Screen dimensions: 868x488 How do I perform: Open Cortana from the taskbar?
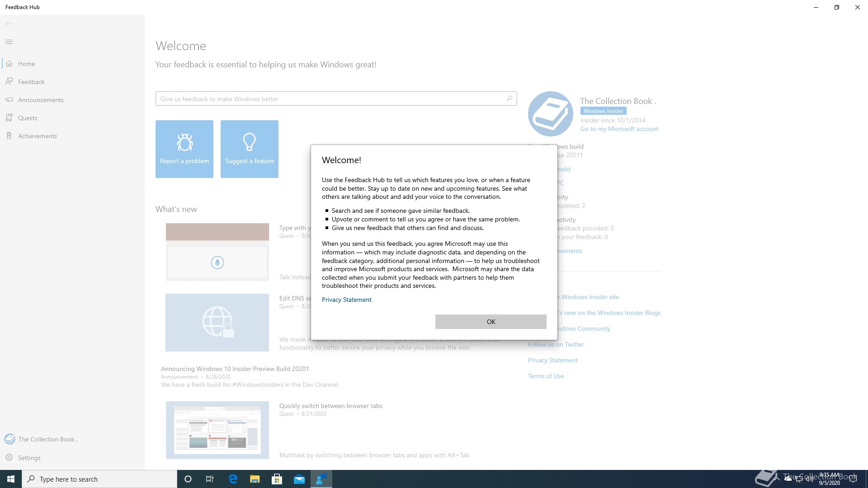click(x=188, y=479)
